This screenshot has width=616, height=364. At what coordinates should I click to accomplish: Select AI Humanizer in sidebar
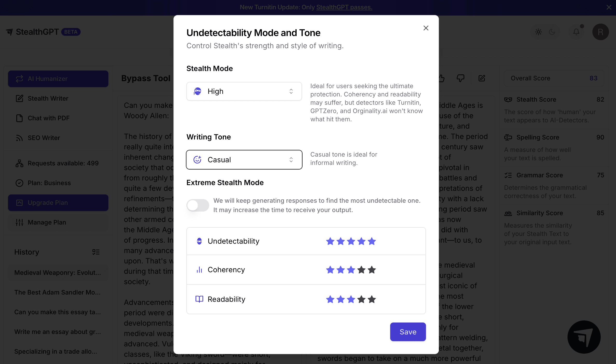click(x=58, y=79)
